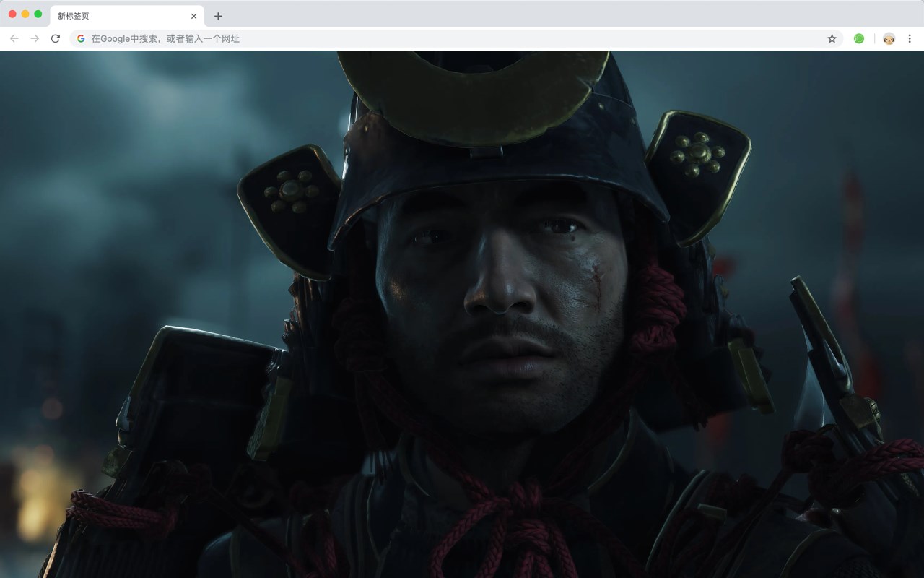Open the green extension icon
924x578 pixels.
859,38
